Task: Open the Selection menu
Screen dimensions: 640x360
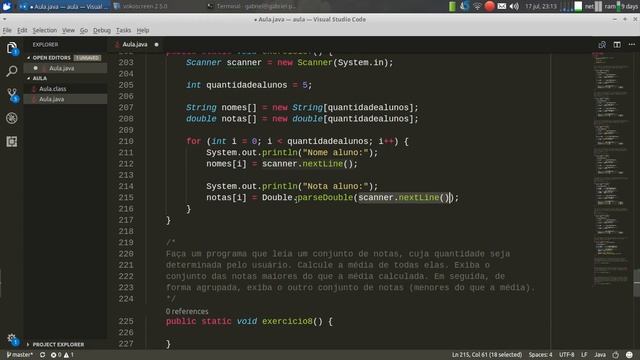Action: (44, 30)
